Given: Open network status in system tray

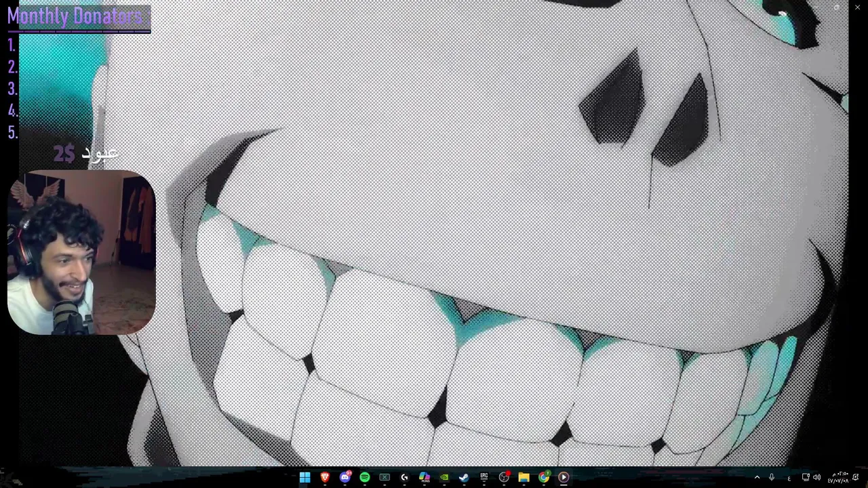Looking at the screenshot, I should pyautogui.click(x=806, y=477).
